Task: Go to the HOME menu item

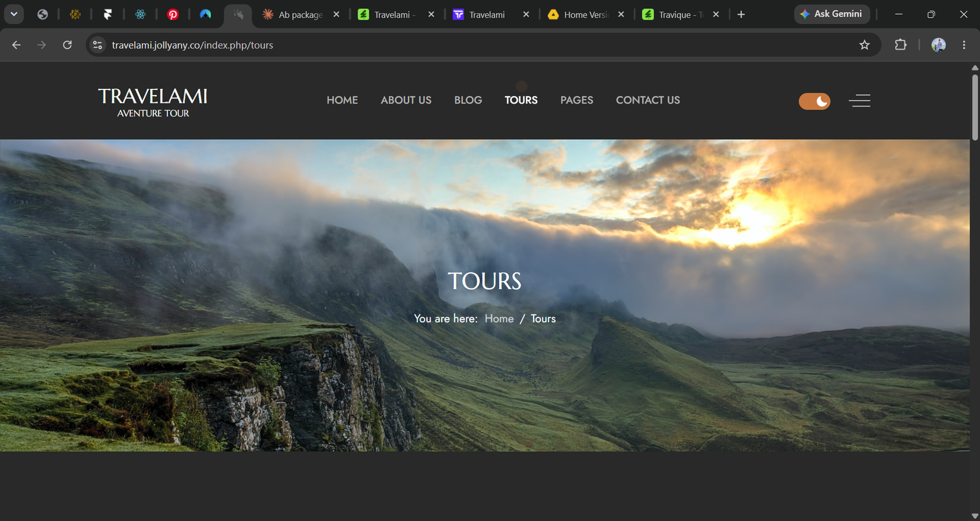Action: (342, 100)
